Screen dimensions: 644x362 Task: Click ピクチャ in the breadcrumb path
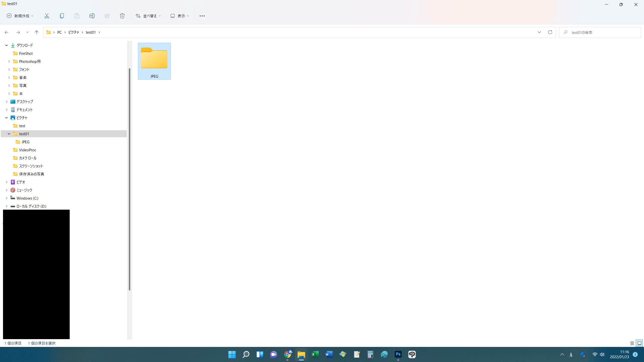click(x=74, y=32)
